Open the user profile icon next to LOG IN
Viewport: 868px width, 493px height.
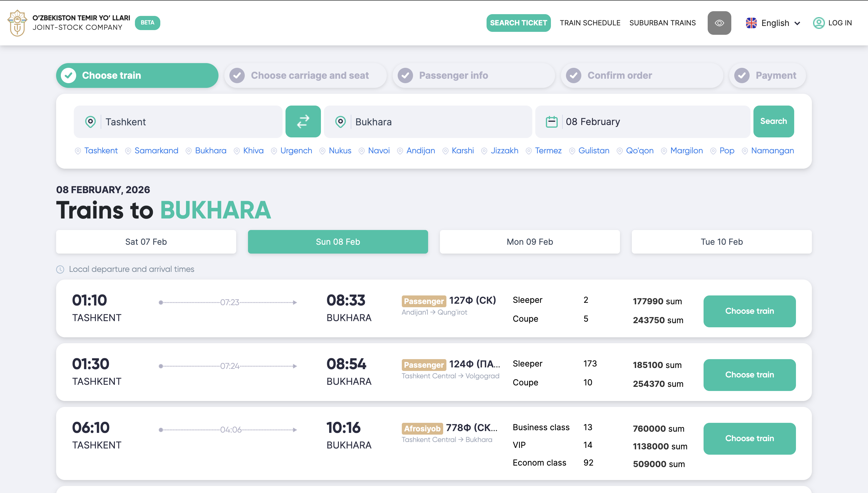click(x=819, y=23)
